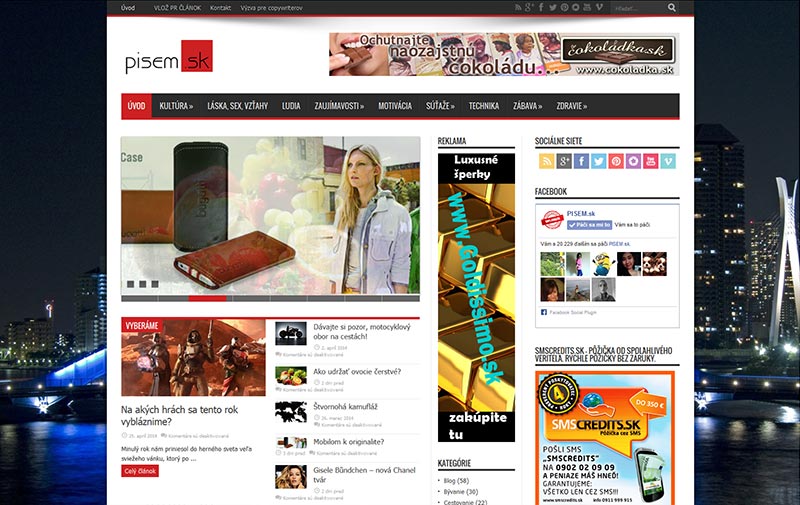Click the čokoládka.sk banner ad
Screen dimensions: 800x505
pos(504,55)
